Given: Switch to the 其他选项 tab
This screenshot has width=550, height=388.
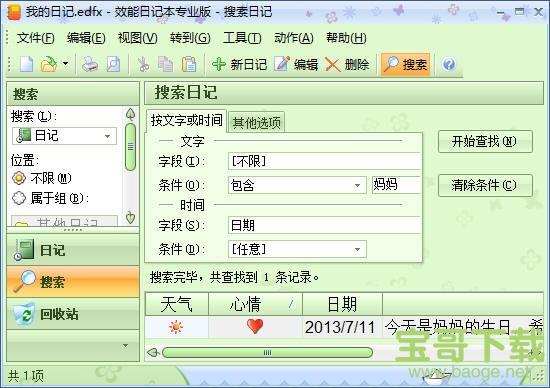Looking at the screenshot, I should point(256,123).
